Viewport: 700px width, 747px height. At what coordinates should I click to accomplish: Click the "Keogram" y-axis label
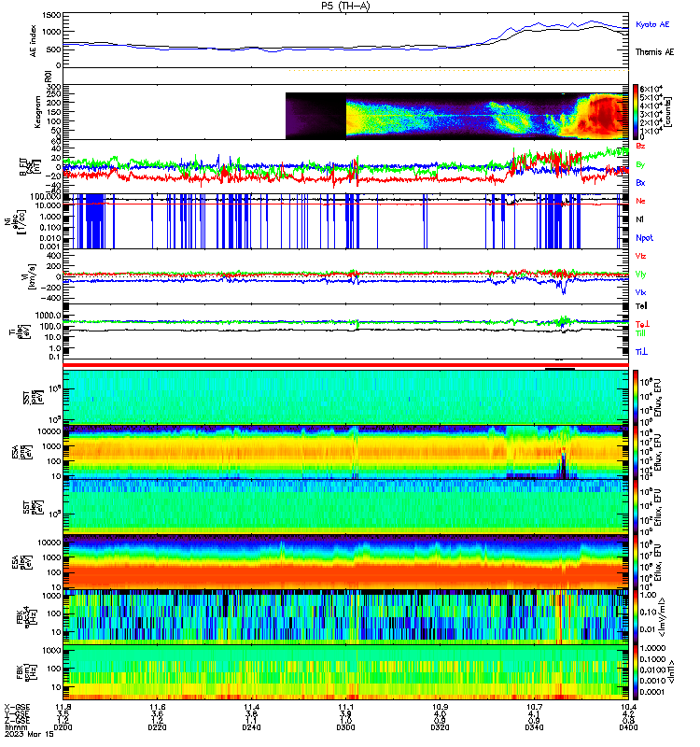pyautogui.click(x=37, y=111)
